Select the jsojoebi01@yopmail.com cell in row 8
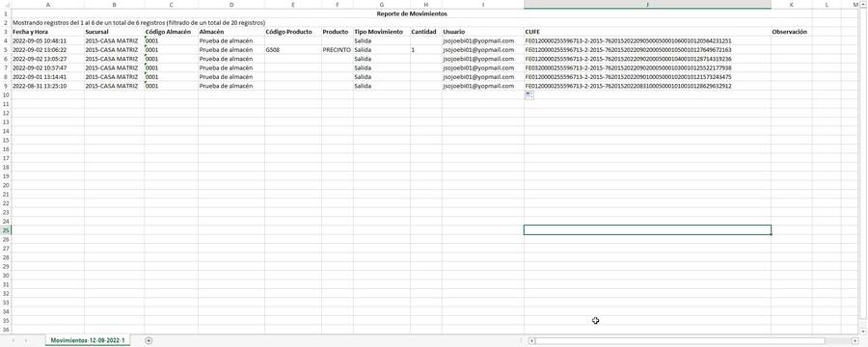Viewport: 868px width, 347px height. coord(483,77)
